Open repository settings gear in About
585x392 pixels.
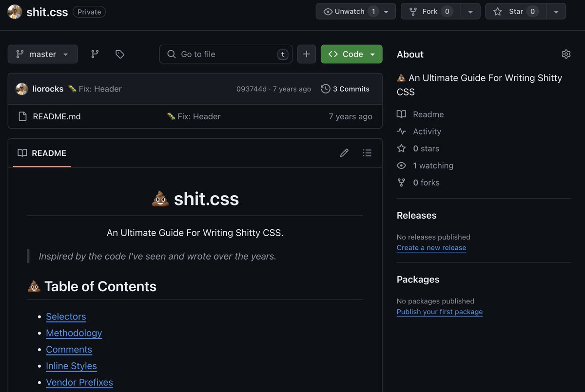point(566,54)
